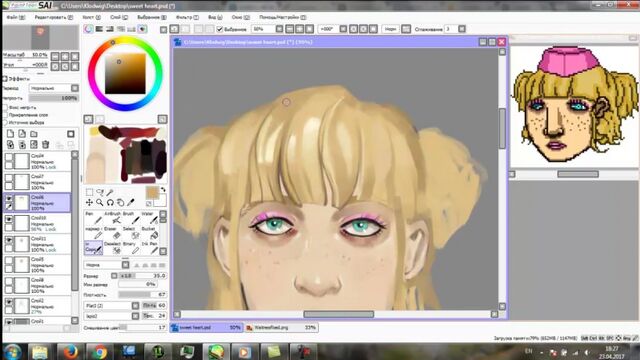This screenshot has width=640, height=360.
Task: Choose the lasso selection tool
Action: 100,192
